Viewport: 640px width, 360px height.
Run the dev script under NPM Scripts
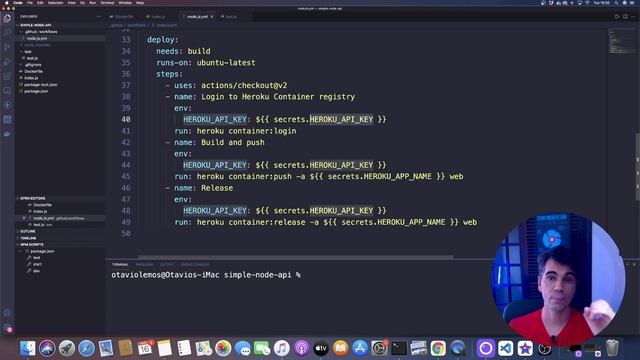point(36,271)
